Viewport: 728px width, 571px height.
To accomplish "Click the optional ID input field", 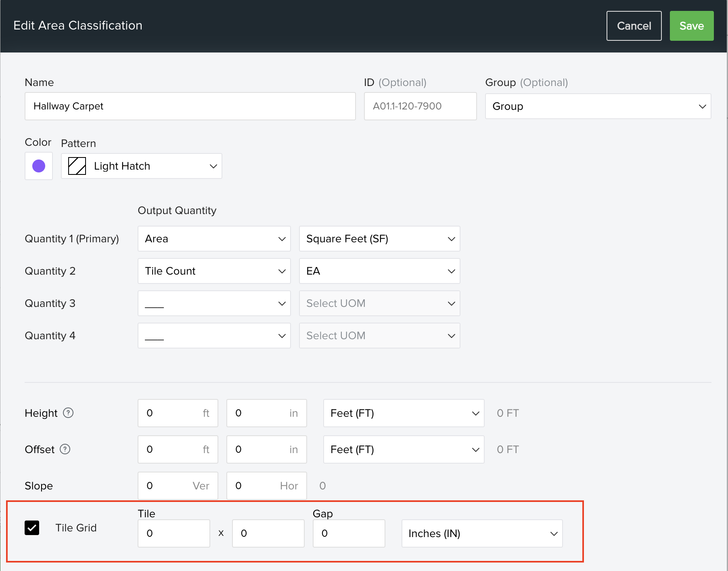I will 420,106.
